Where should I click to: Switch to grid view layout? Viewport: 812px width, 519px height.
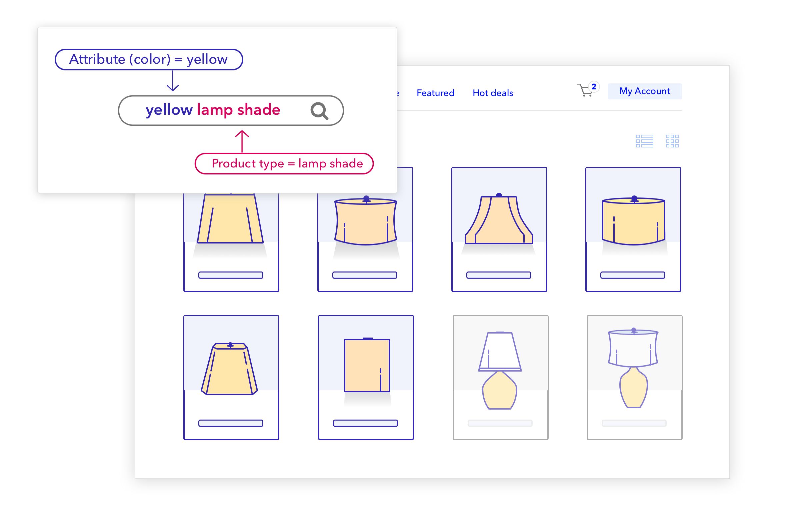click(672, 141)
